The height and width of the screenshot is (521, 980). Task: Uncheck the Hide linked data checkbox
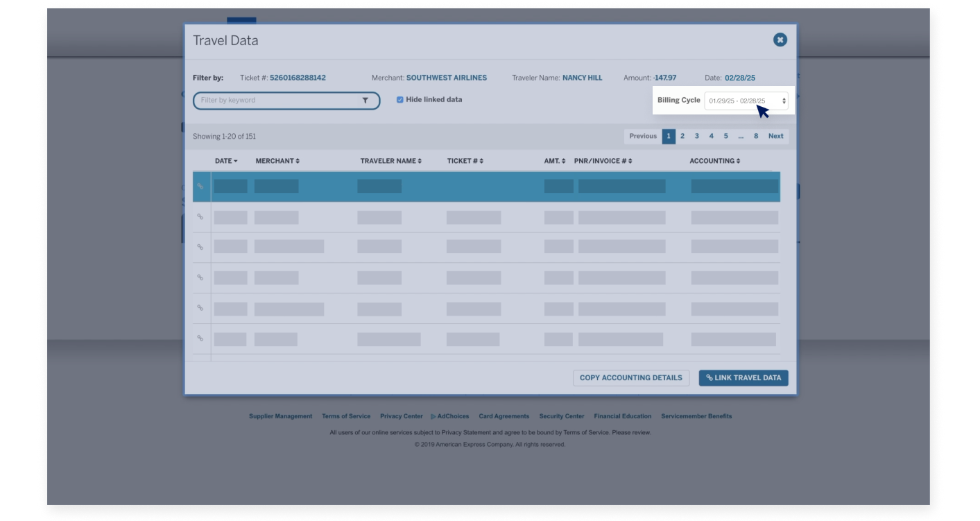pos(399,99)
